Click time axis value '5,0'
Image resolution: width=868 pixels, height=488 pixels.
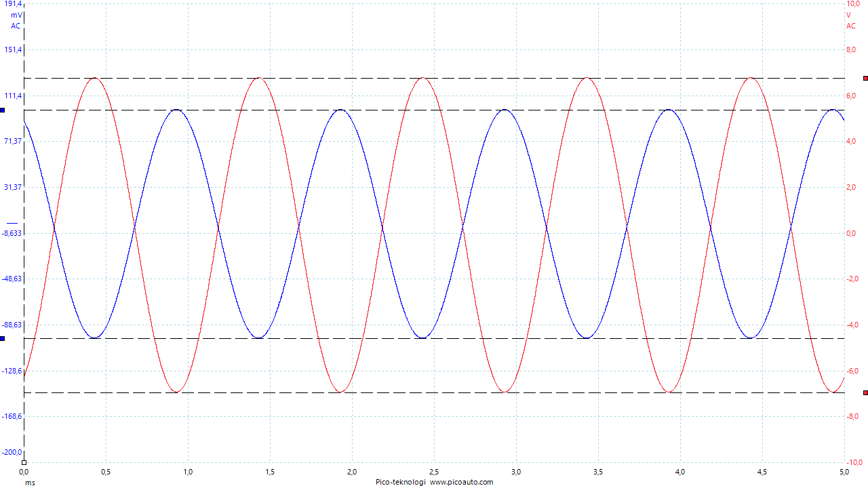844,472
